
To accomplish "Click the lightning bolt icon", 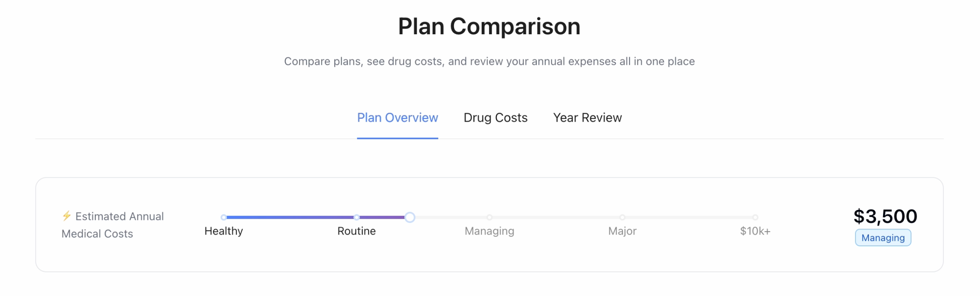I will 66,216.
